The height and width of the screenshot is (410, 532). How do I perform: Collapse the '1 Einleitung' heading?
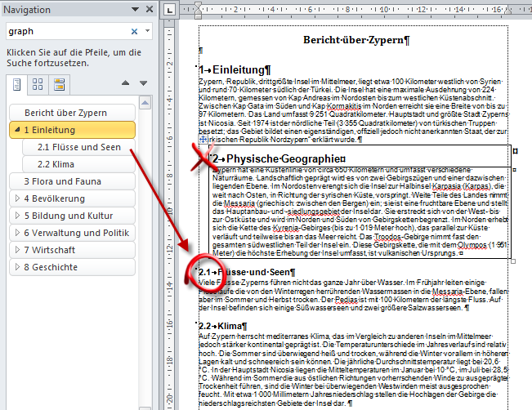click(x=16, y=130)
